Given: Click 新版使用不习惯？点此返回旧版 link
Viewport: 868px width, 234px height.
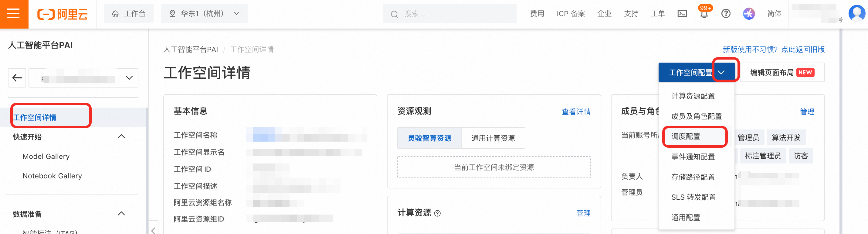Looking at the screenshot, I should pos(774,50).
